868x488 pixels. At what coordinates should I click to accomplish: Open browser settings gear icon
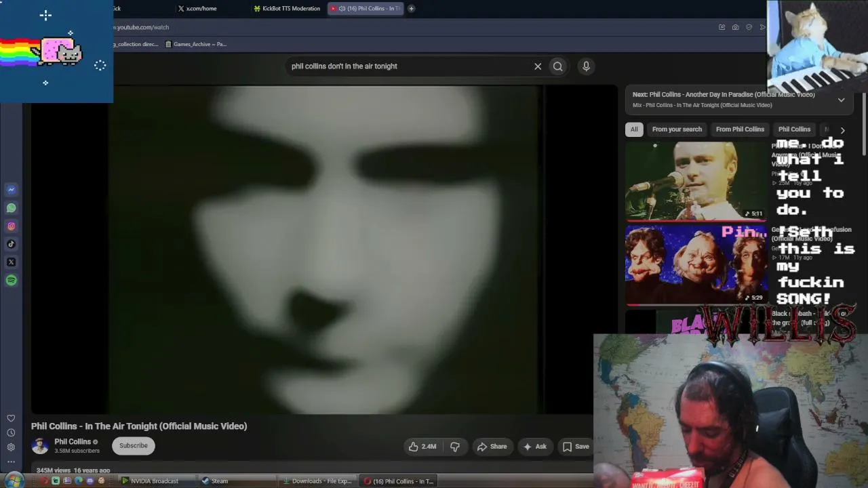coord(11,447)
